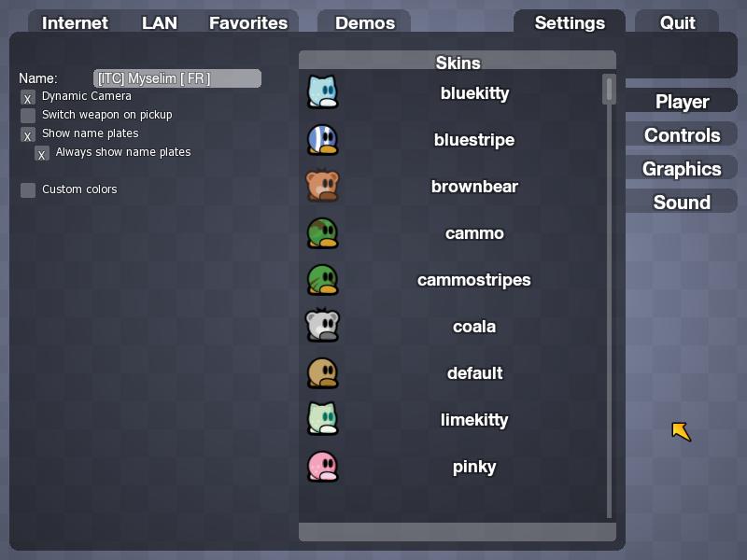Click the 'bluekitty' skin name

(474, 93)
